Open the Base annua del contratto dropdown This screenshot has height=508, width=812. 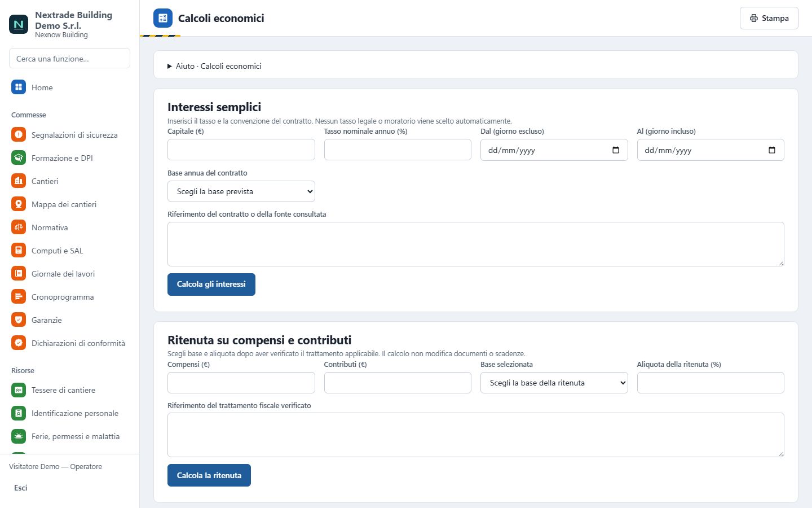click(241, 191)
